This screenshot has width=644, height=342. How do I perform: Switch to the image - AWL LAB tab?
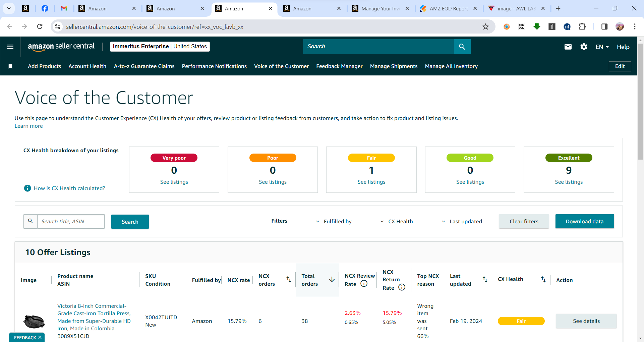click(x=516, y=9)
